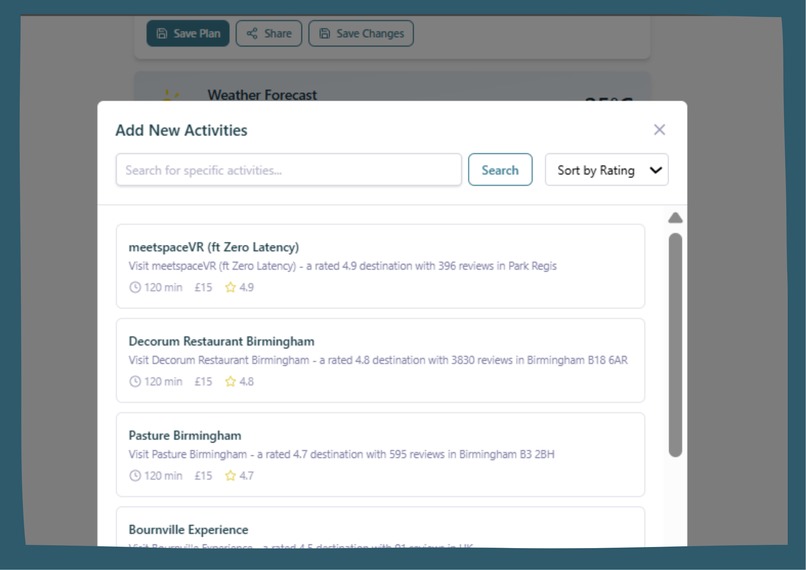Click the floppy disk icon in Save Plan

162,33
